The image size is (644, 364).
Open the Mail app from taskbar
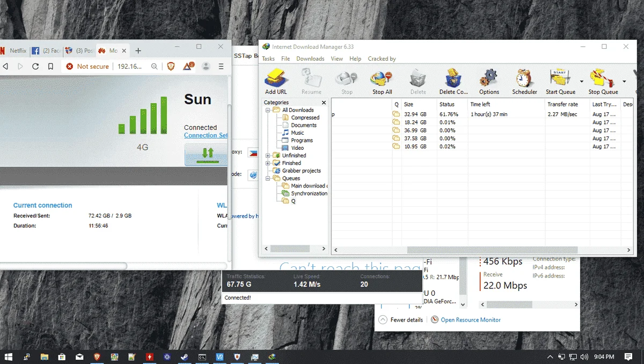[x=79, y=356]
